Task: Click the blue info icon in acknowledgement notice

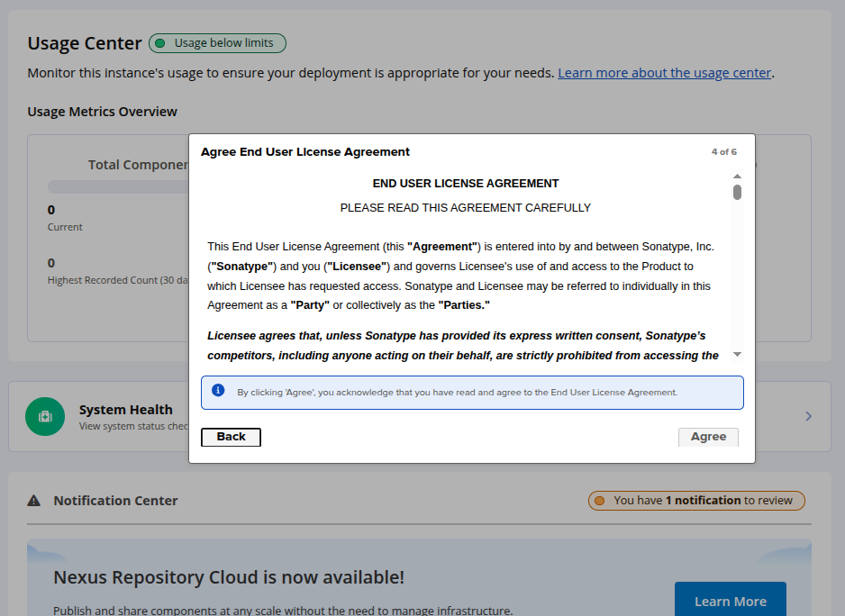Action: tap(218, 391)
